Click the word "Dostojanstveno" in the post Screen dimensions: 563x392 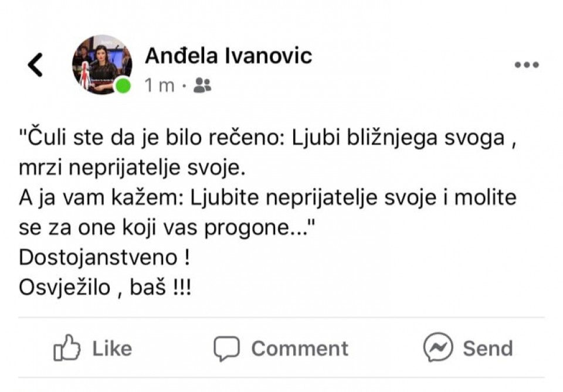click(x=98, y=257)
